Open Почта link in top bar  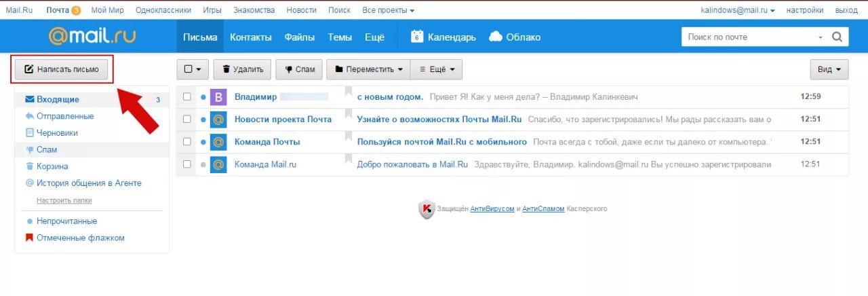58,10
